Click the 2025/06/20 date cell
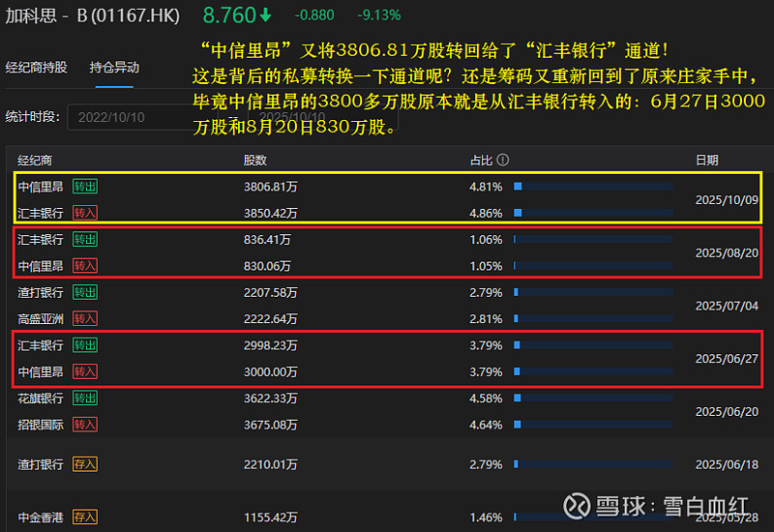Screen dimensions: 774x532 click(727, 411)
